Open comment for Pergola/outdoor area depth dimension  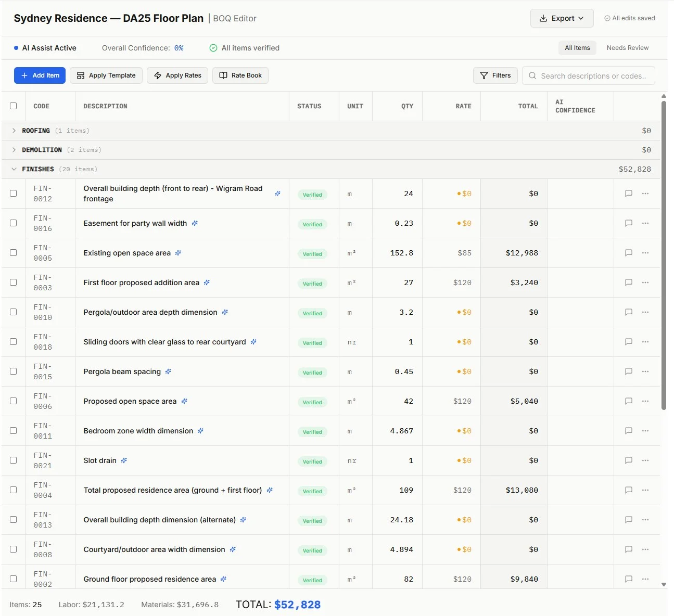(629, 312)
